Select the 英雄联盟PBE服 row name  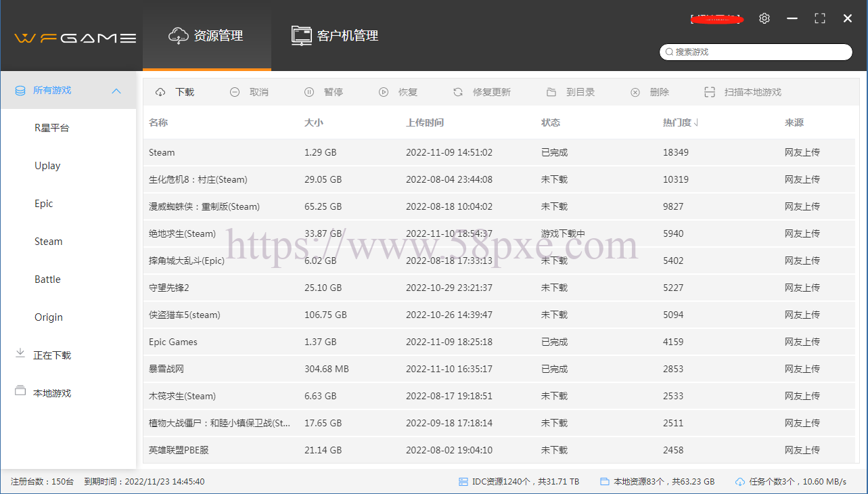click(x=179, y=450)
